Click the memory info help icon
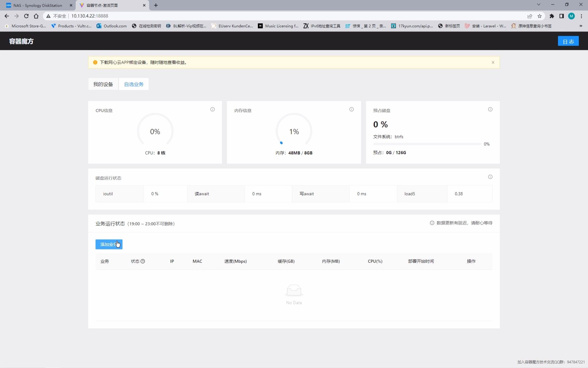The height and width of the screenshot is (368, 588). 352,109
